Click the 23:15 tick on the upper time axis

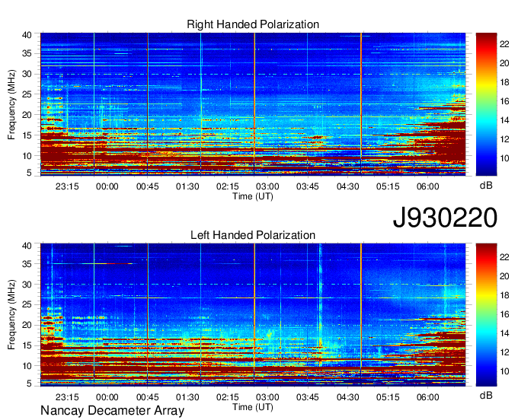coord(67,186)
